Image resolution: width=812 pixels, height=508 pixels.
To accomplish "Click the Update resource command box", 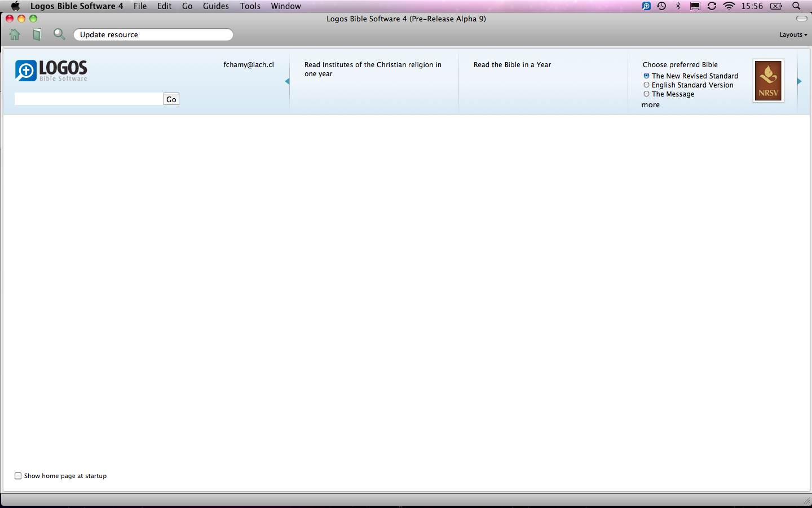I will (x=153, y=34).
